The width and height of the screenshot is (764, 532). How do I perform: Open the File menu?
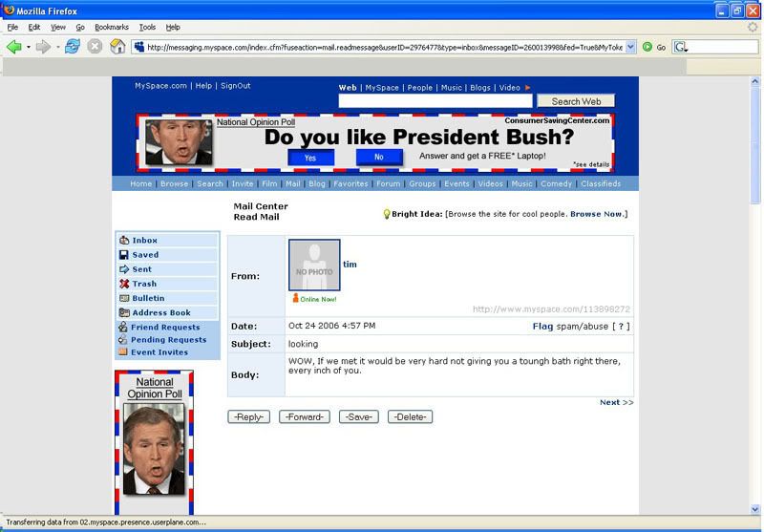pos(12,28)
